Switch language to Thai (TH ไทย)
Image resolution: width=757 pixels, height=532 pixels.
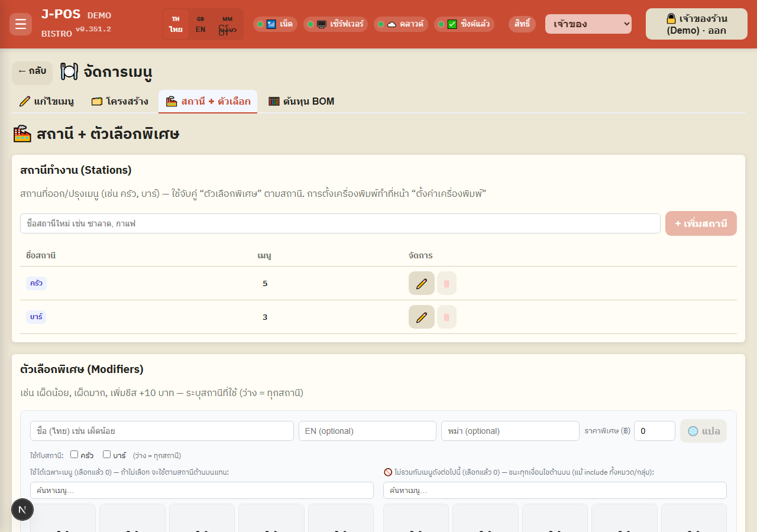[176, 24]
